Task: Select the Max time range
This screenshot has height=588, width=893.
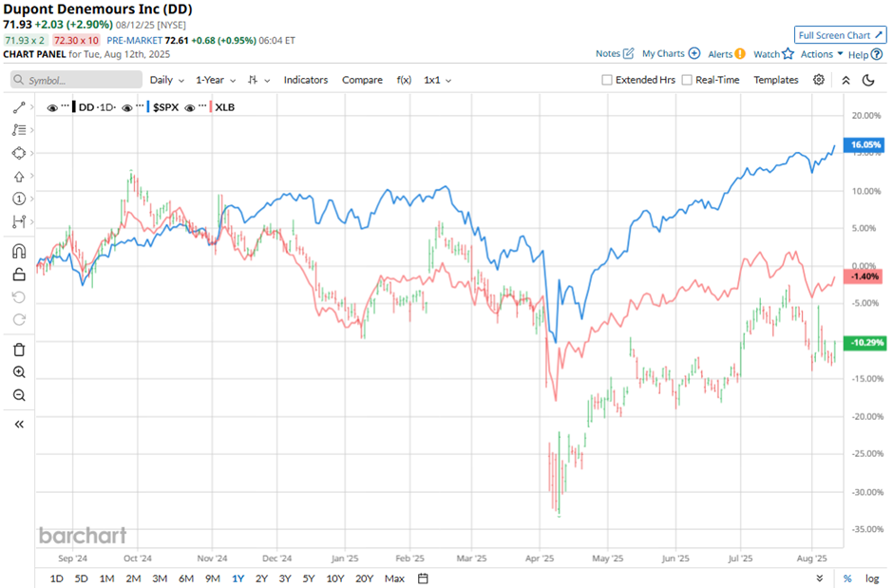Action: pyautogui.click(x=394, y=579)
